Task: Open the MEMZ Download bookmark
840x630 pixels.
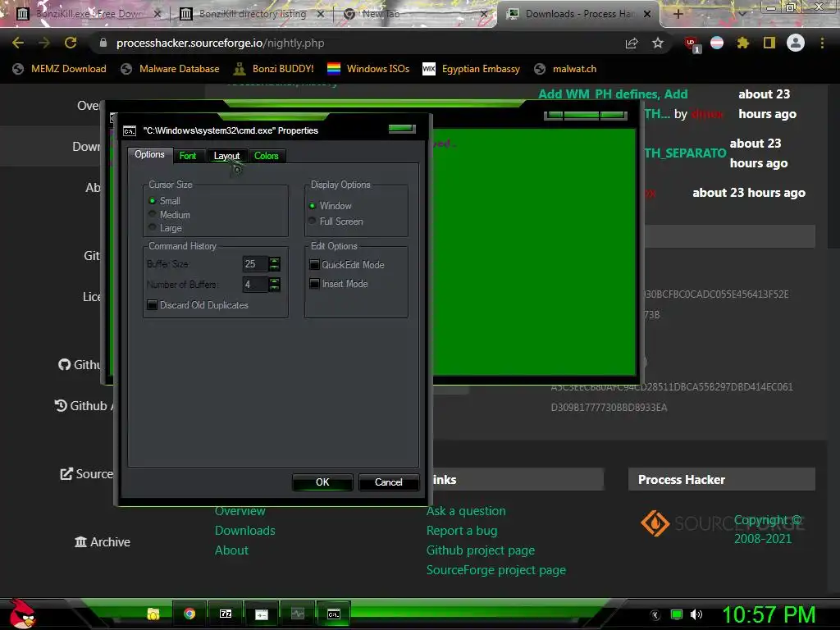Action: pyautogui.click(x=59, y=69)
